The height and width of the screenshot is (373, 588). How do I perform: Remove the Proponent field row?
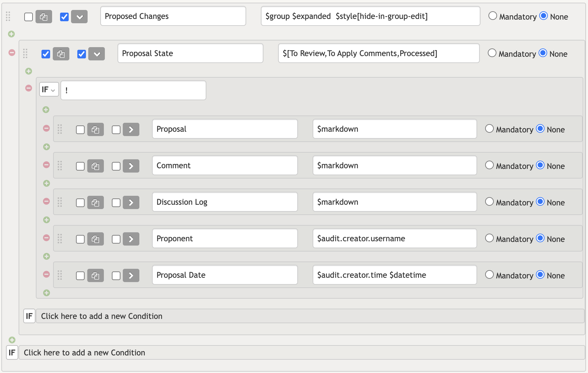46,238
